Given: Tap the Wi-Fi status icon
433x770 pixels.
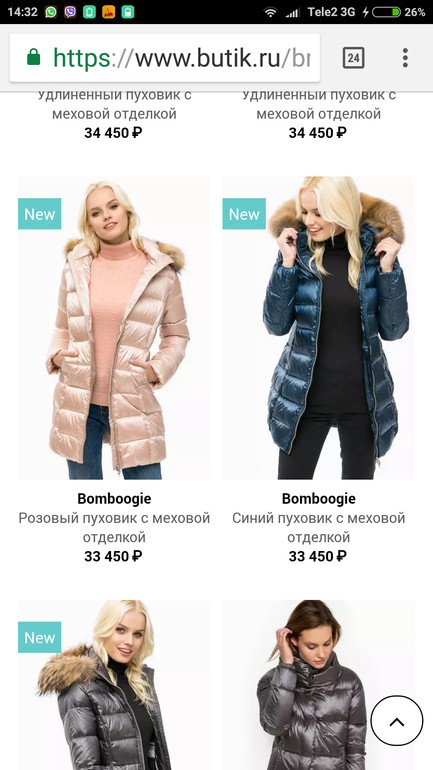Looking at the screenshot, I should pos(270,12).
